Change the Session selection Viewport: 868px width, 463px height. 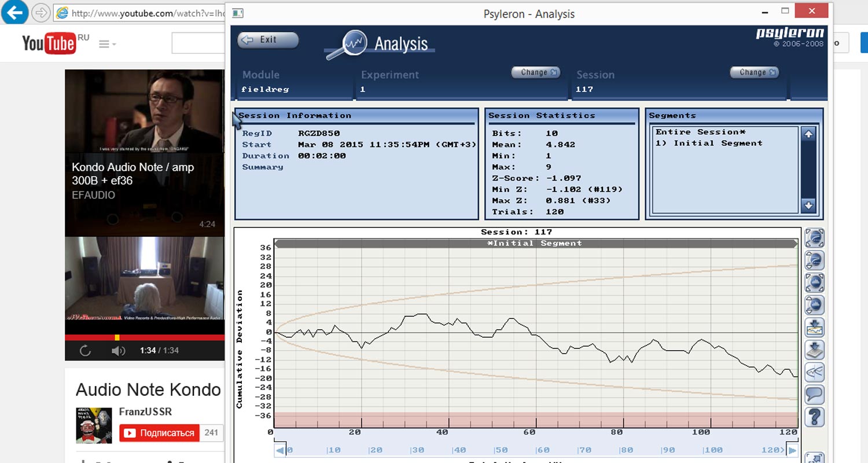[754, 72]
